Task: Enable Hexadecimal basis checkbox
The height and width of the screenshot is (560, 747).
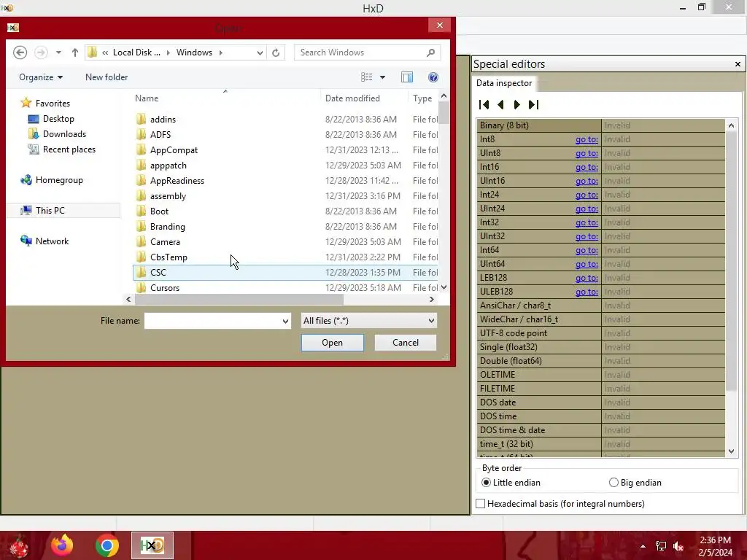Action: pos(481,504)
